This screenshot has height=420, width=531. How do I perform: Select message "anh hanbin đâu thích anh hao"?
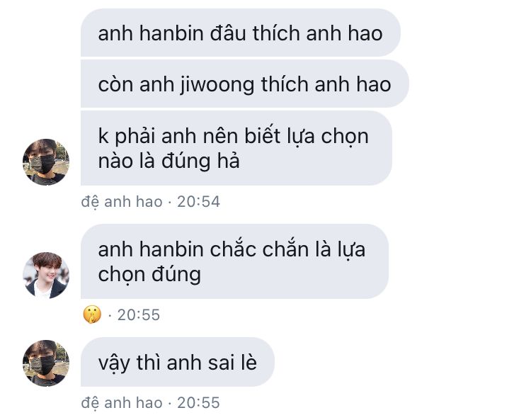pos(241,33)
